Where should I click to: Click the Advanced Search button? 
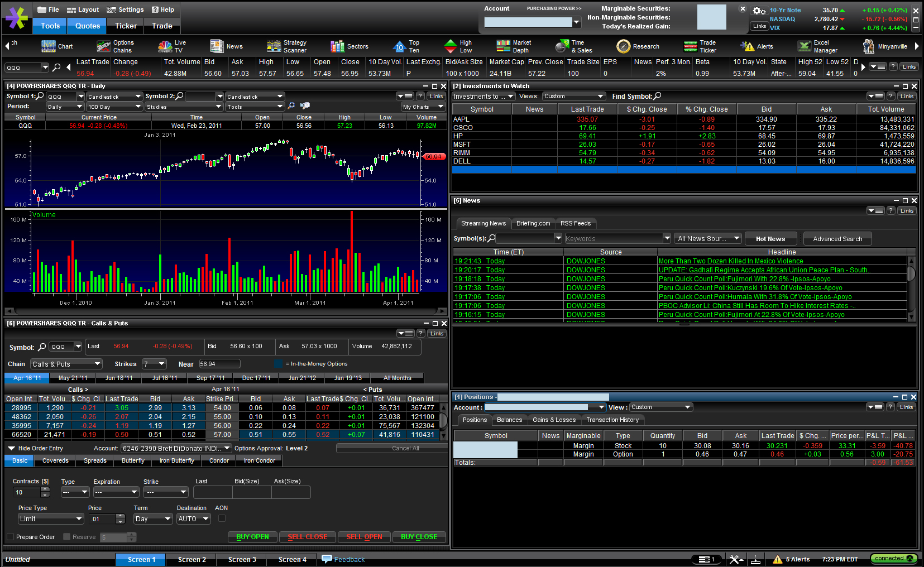[837, 239]
